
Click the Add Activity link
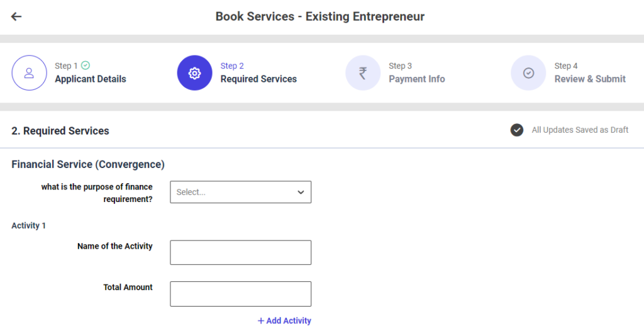click(284, 320)
